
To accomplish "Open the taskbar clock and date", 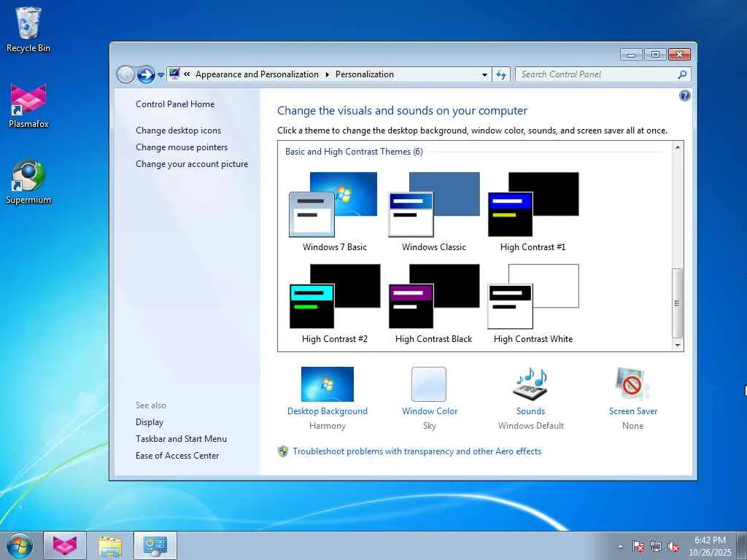I will (x=710, y=546).
